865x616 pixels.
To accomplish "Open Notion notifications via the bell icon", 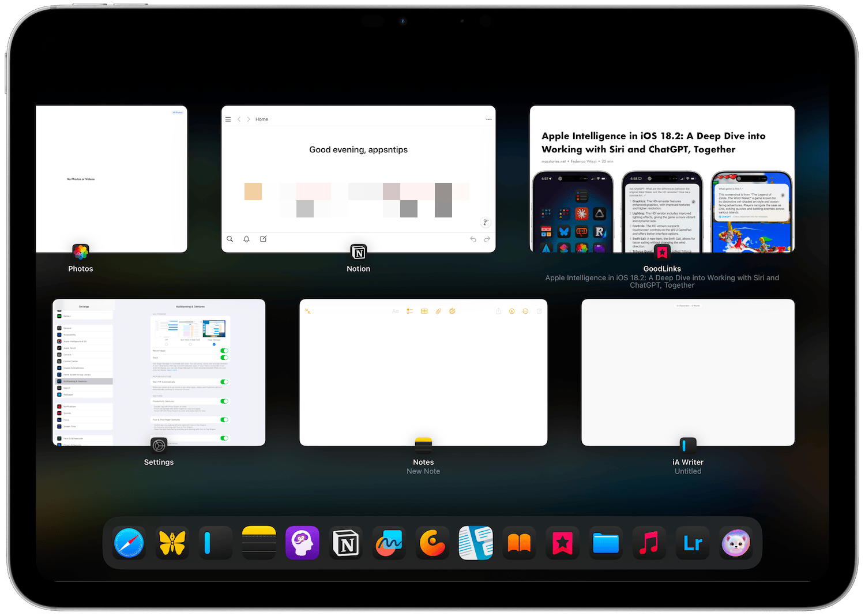I will pos(246,239).
